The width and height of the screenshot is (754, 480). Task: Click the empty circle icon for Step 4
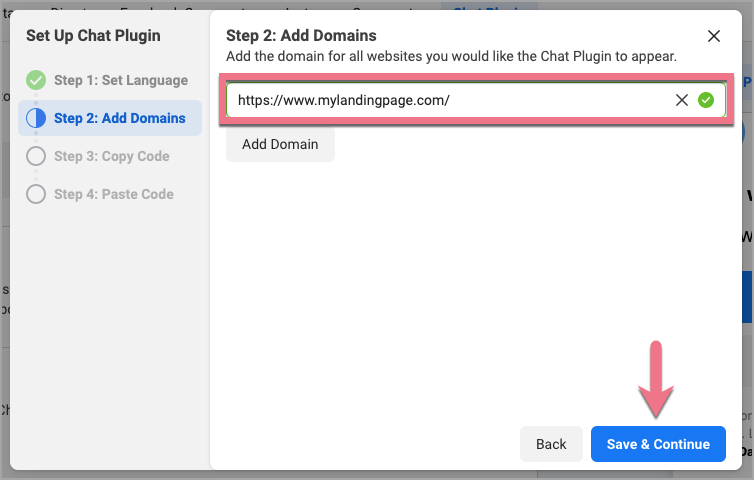(36, 194)
